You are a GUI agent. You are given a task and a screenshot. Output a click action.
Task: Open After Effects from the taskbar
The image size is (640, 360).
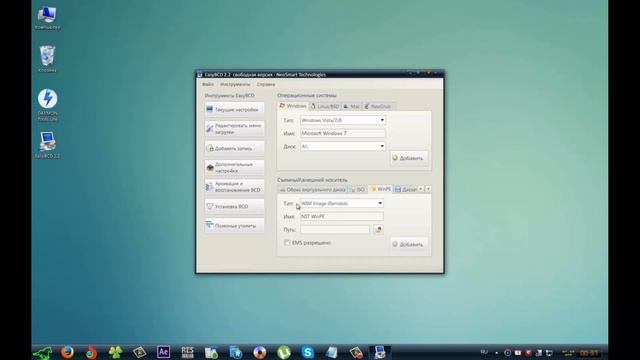(163, 352)
